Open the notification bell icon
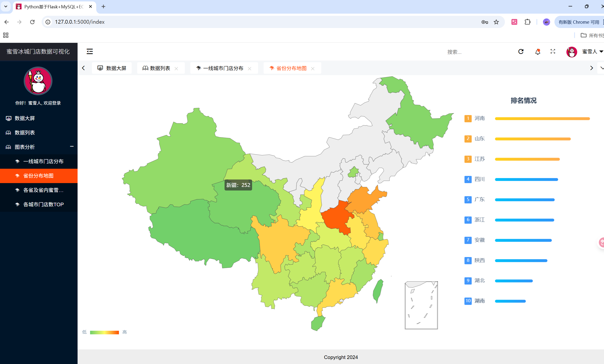The width and height of the screenshot is (604, 364). (538, 51)
